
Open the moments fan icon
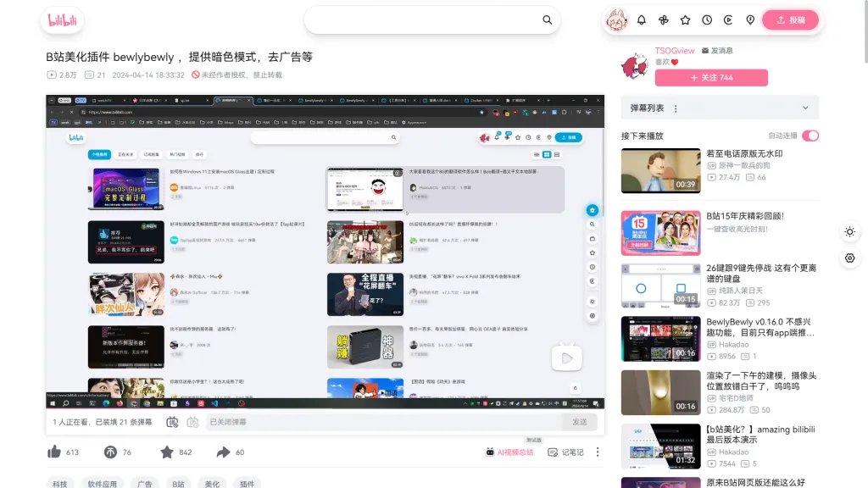pos(663,20)
